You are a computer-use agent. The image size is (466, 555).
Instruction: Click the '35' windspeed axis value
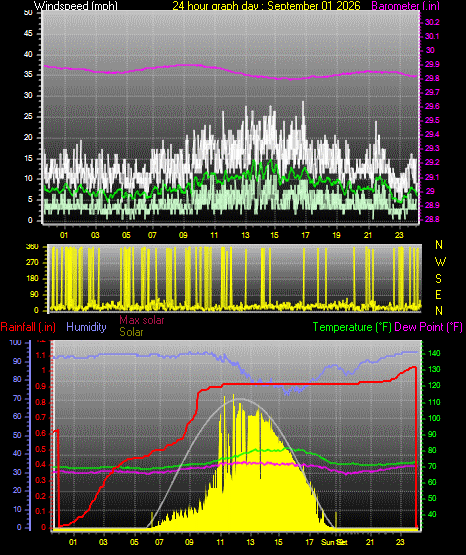coord(28,74)
